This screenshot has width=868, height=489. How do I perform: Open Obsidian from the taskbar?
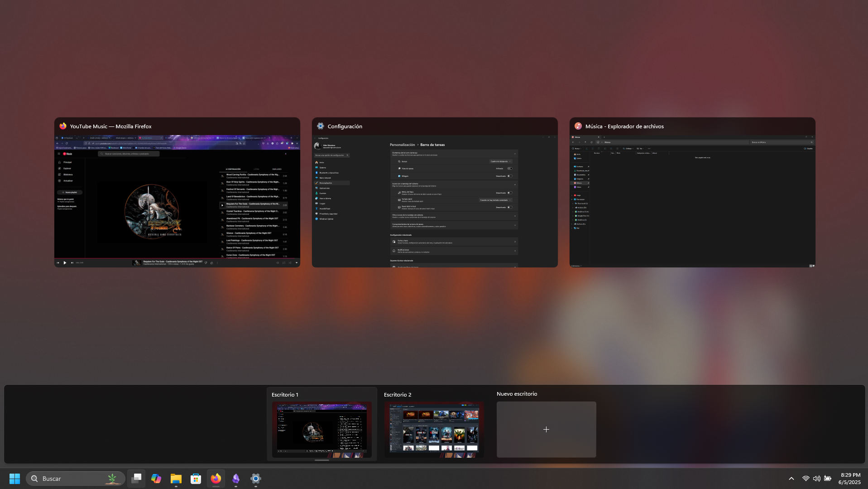(x=236, y=479)
